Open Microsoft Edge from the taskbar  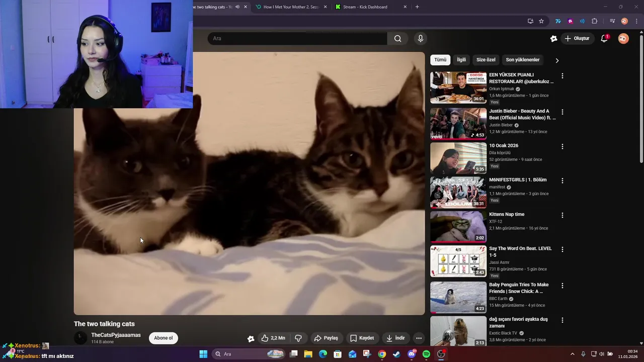tap(323, 354)
